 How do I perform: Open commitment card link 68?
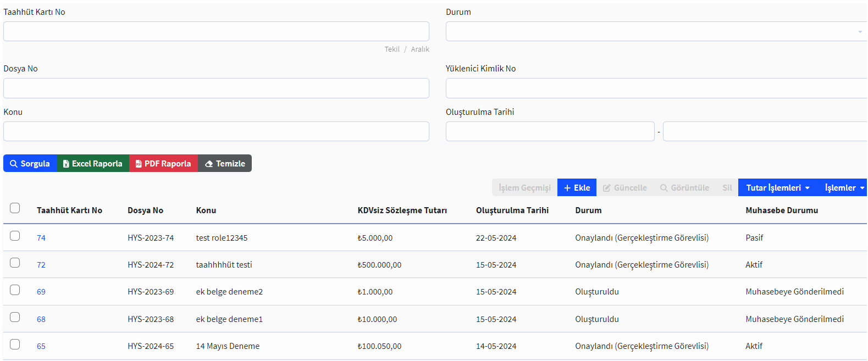tap(41, 319)
